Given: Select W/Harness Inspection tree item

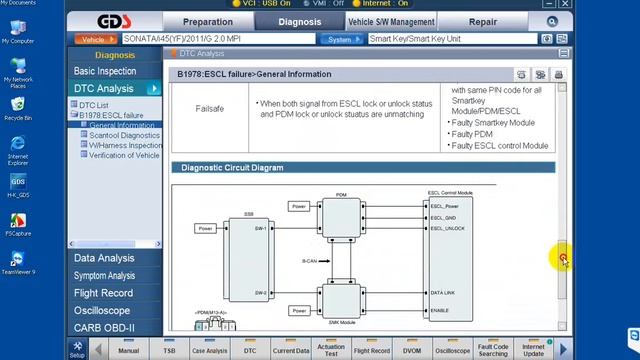Looking at the screenshot, I should click(125, 145).
